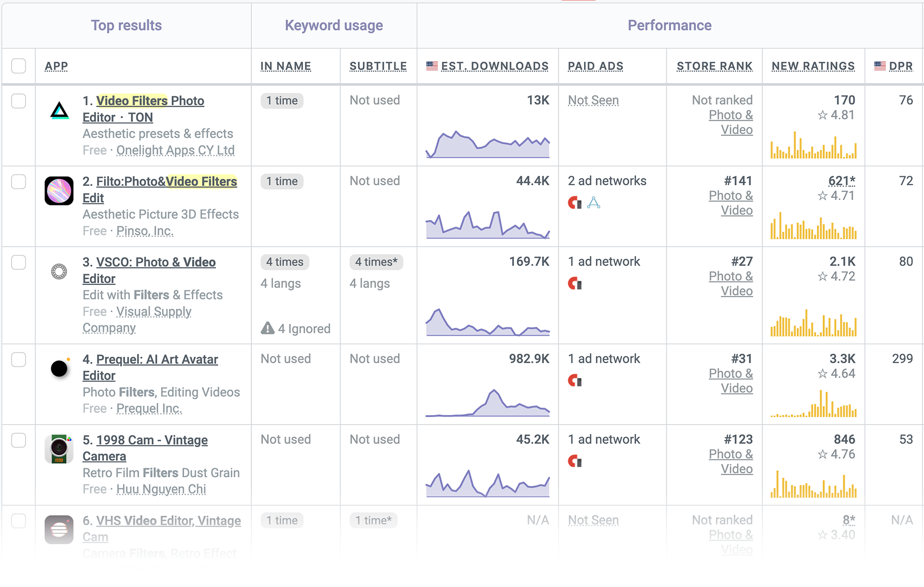Check the box for Prequel: AI Art Avatar Editor

pyautogui.click(x=18, y=359)
